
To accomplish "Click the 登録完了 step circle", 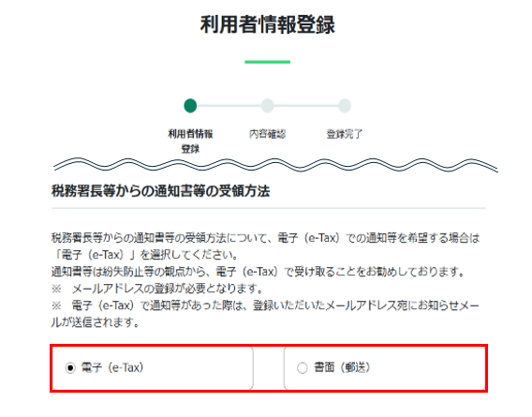I will coord(345,106).
